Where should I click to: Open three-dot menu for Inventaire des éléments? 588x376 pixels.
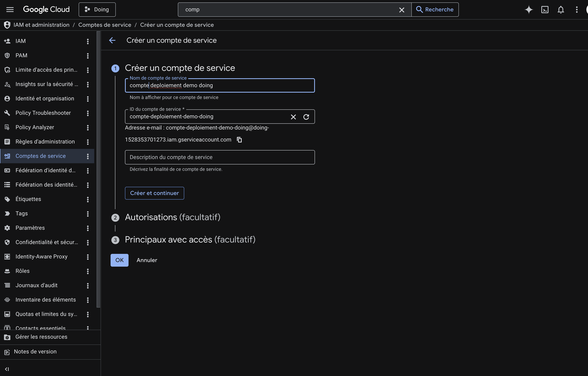tap(88, 300)
